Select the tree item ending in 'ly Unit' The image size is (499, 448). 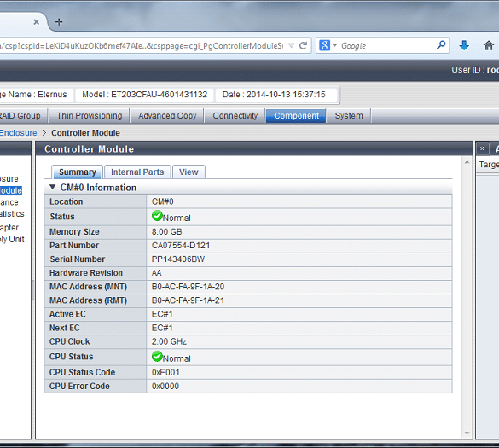pyautogui.click(x=12, y=240)
